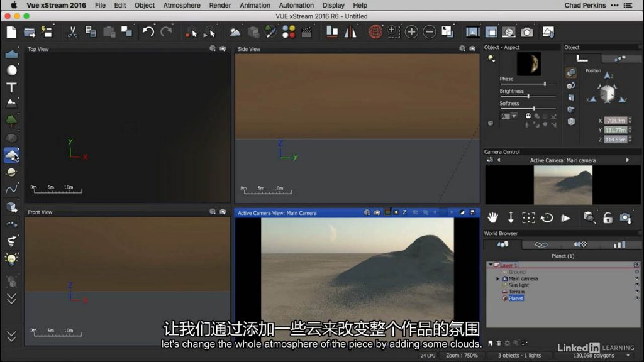
Task: Toggle the camera padlock icon in Camera Control
Action: [608, 217]
